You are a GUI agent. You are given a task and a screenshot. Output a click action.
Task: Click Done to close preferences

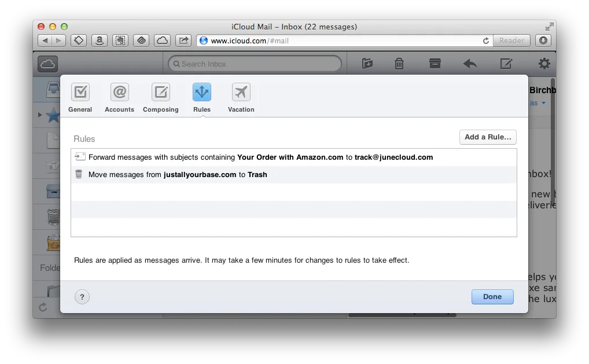(x=492, y=297)
